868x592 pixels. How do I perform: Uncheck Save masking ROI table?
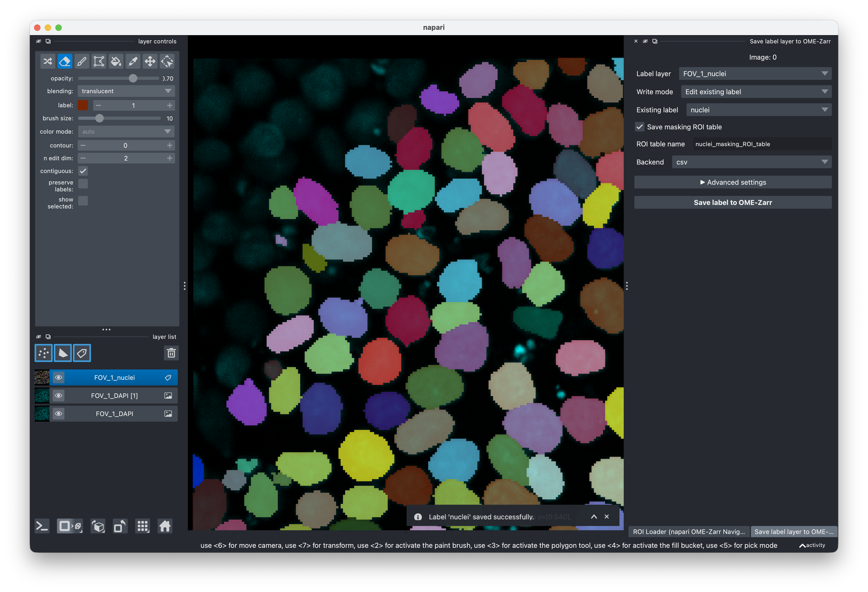[x=640, y=127]
